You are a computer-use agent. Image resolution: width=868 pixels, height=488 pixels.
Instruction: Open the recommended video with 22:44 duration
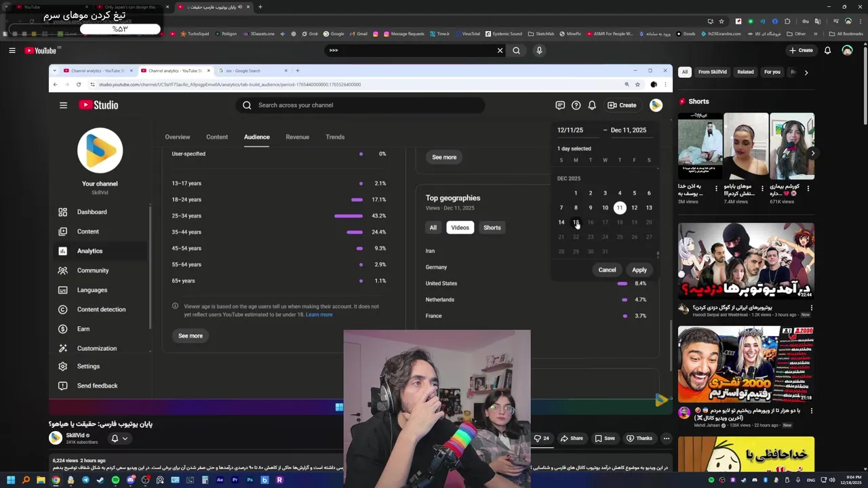746,261
